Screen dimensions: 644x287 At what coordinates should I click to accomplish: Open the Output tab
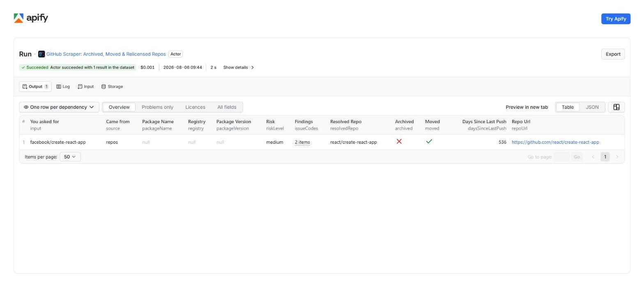[35, 87]
